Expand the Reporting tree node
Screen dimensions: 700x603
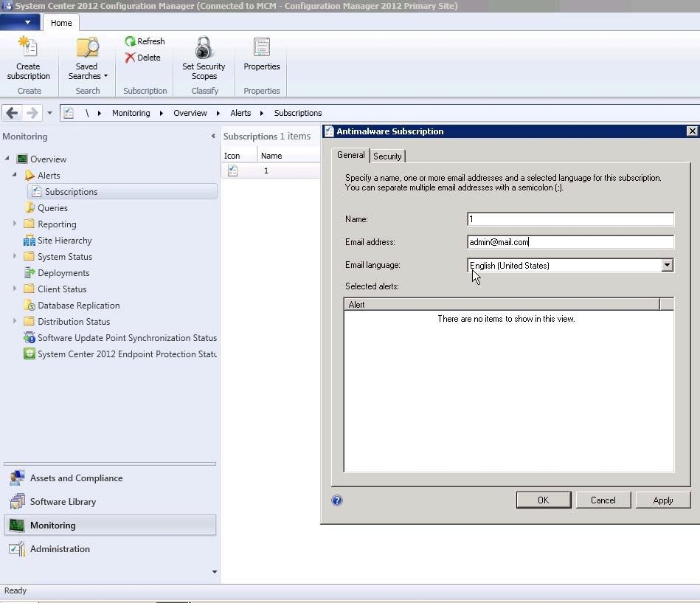point(15,224)
